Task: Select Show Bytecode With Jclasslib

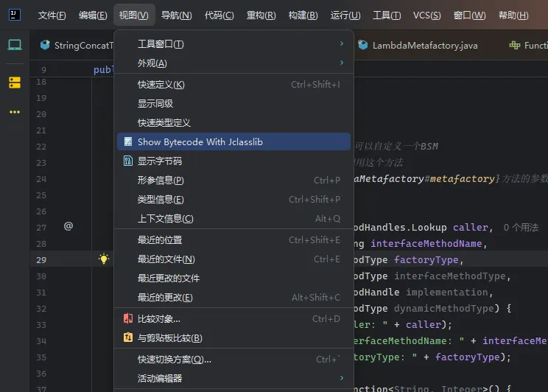Action: [x=233, y=141]
